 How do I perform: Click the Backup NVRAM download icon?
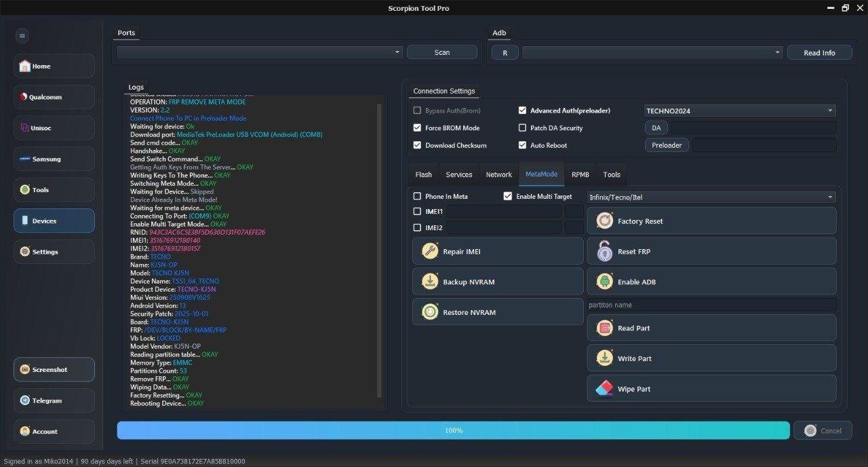430,282
